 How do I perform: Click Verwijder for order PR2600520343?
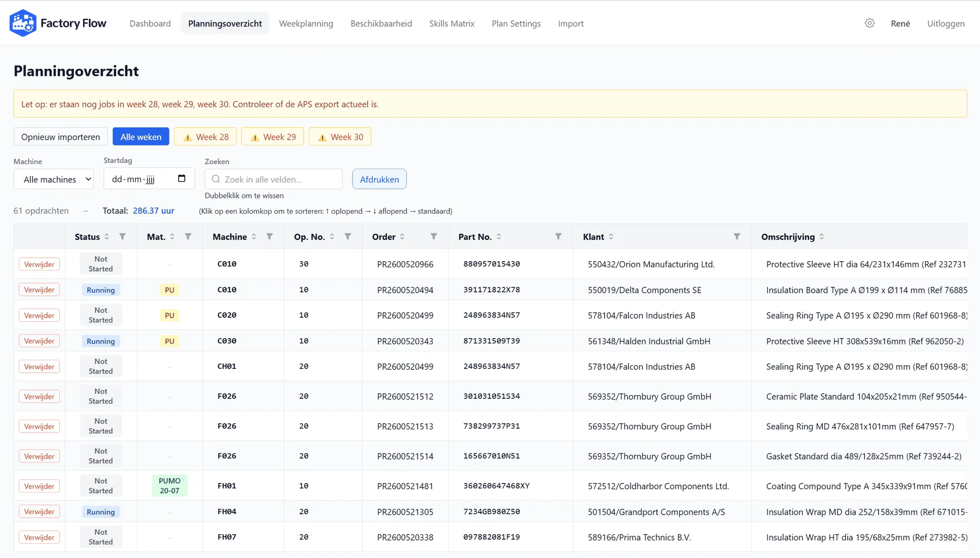(39, 341)
